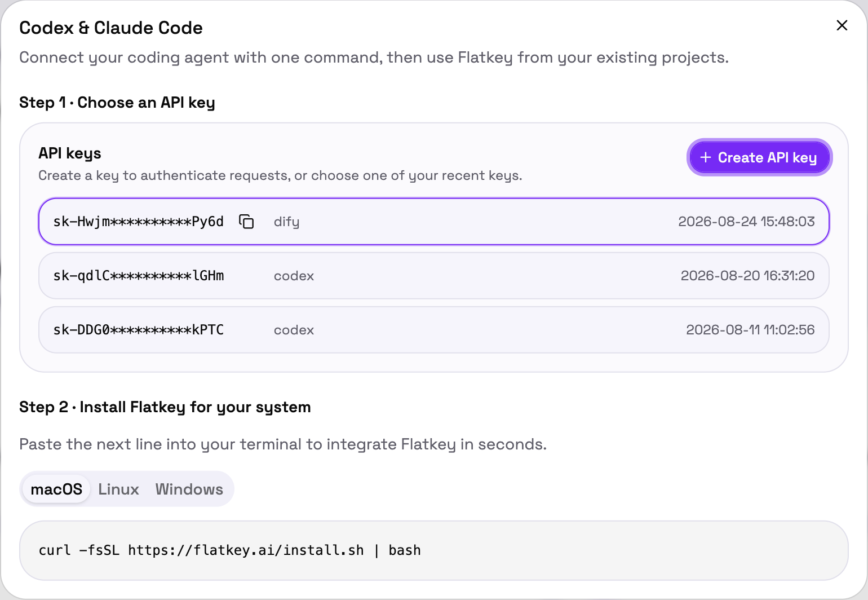Switch to the Windows tab
Viewport: 868px width, 600px height.
pos(189,489)
